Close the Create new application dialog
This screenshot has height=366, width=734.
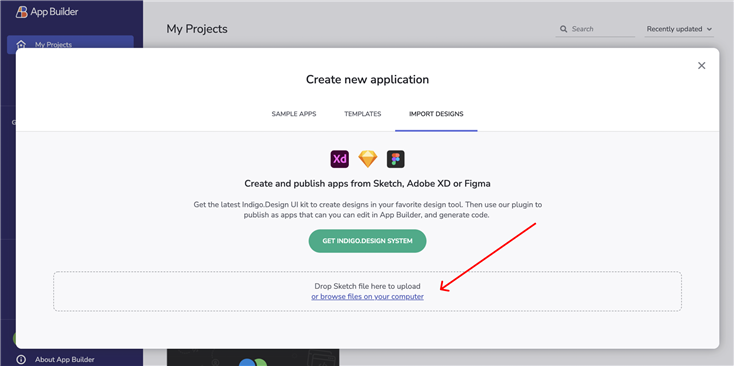tap(701, 66)
